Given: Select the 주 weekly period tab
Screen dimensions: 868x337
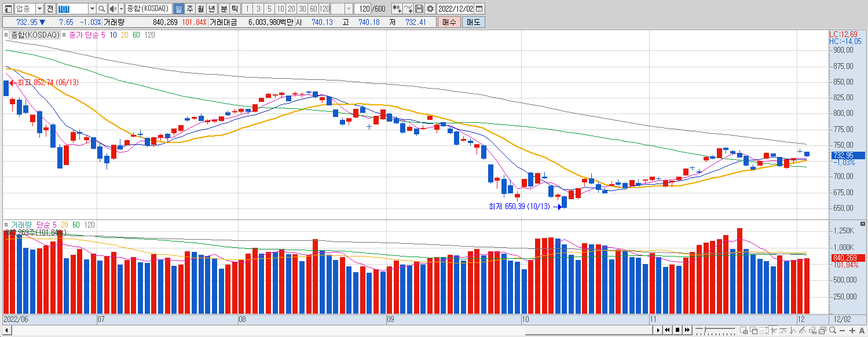Looking at the screenshot, I should click(189, 9).
